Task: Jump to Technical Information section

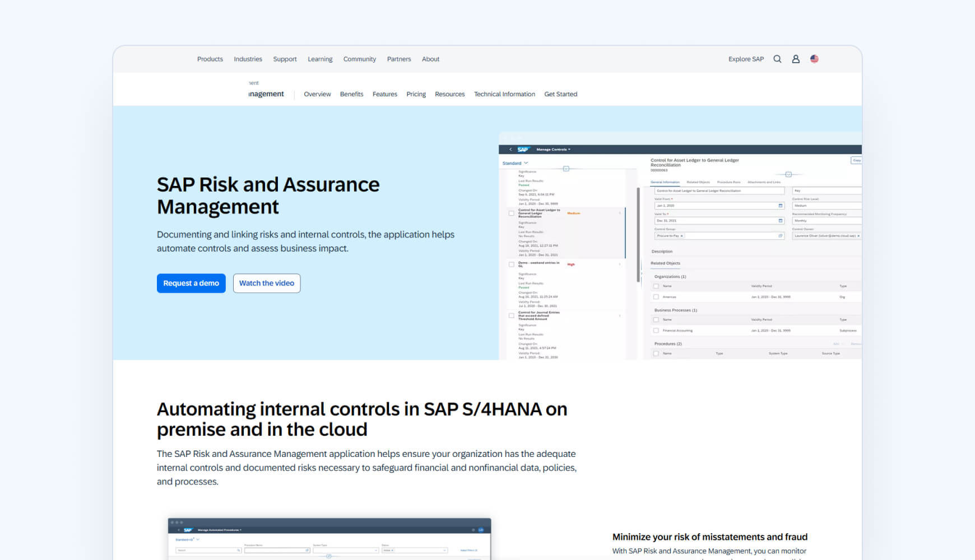Action: tap(504, 94)
